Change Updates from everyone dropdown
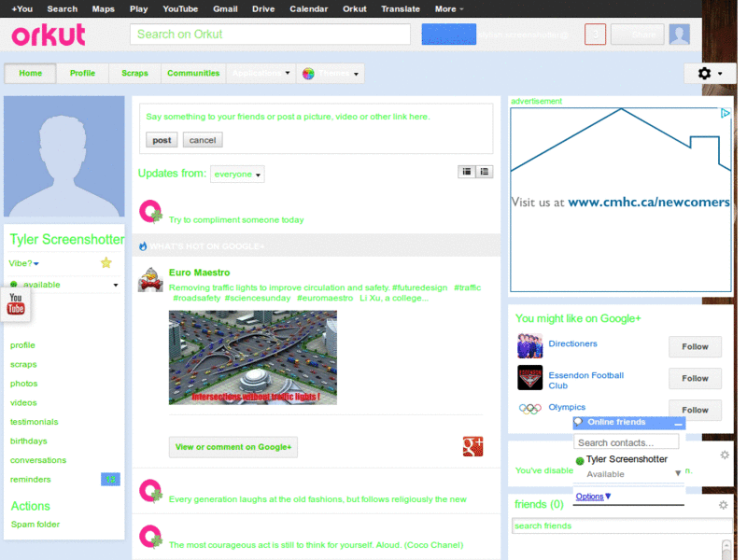This screenshot has height=560, width=747. [237, 175]
